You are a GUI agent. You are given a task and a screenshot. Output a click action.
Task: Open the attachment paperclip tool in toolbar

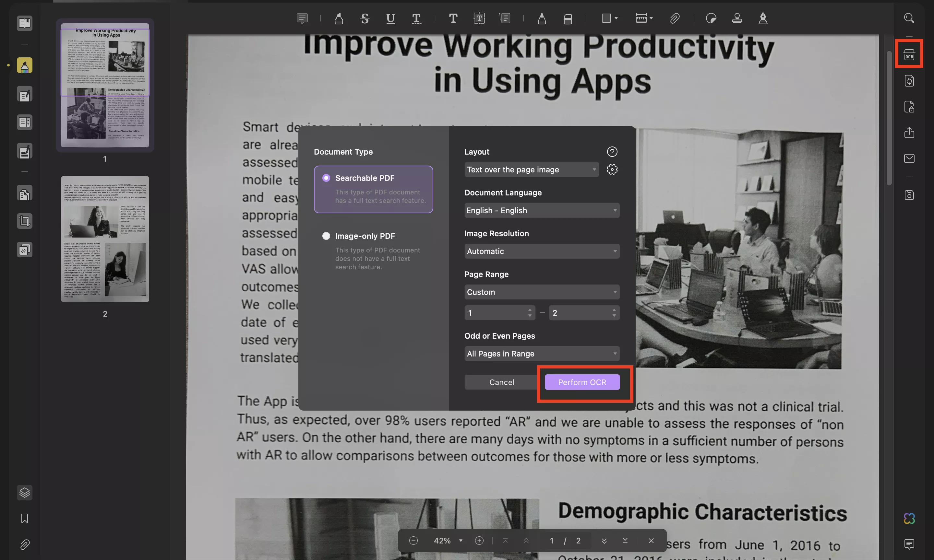675,18
